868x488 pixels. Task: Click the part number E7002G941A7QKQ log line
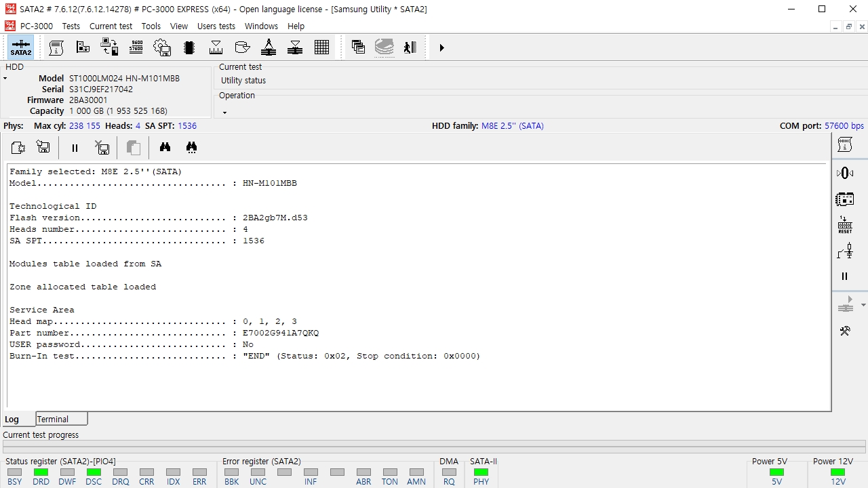pos(164,333)
